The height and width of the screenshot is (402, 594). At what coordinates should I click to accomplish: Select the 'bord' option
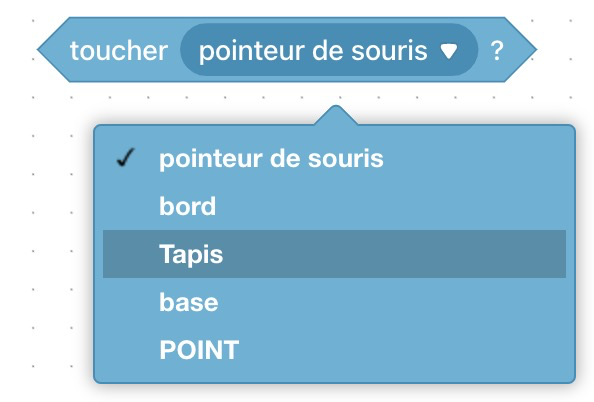tap(188, 206)
